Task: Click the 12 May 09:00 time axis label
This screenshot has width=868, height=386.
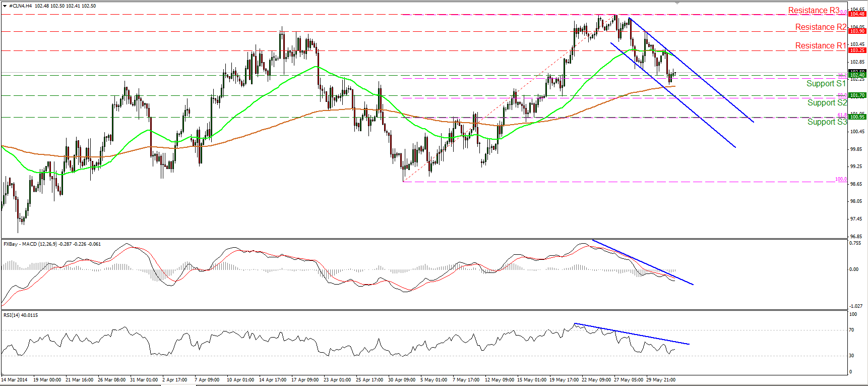Action: pos(499,380)
